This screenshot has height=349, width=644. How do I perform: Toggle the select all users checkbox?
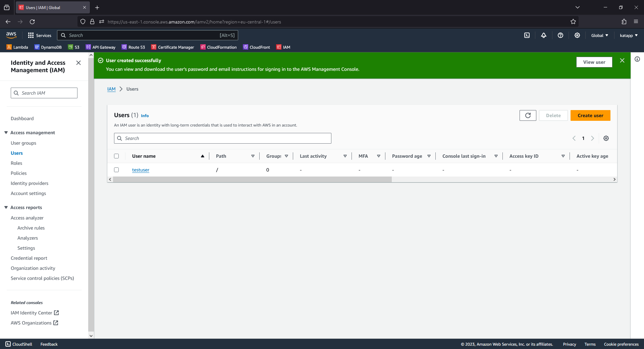tap(116, 156)
